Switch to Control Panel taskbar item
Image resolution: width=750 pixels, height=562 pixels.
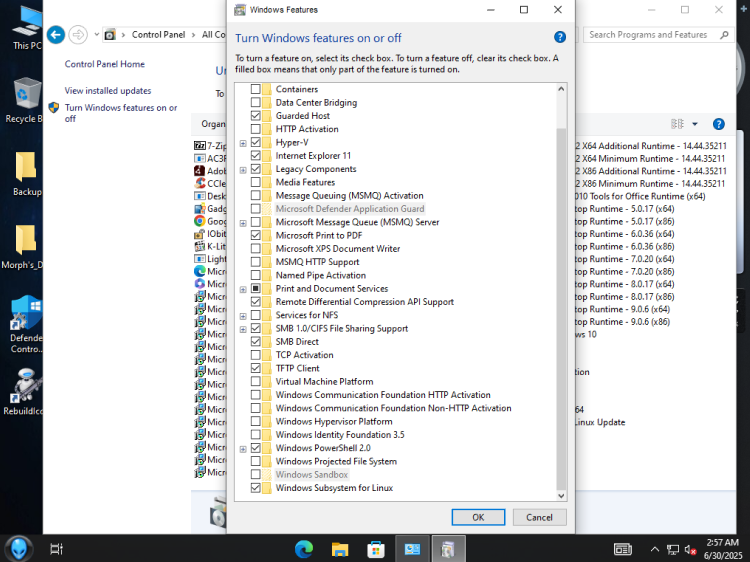[x=412, y=549]
